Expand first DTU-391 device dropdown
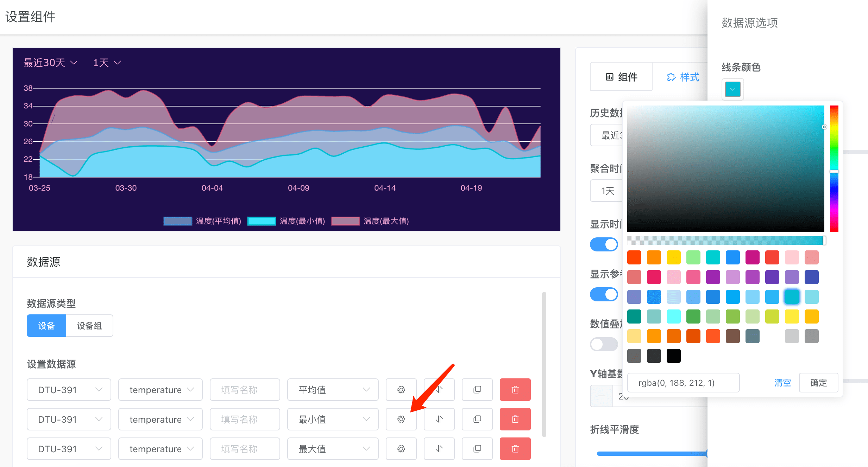Image resolution: width=868 pixels, height=467 pixels. point(69,390)
